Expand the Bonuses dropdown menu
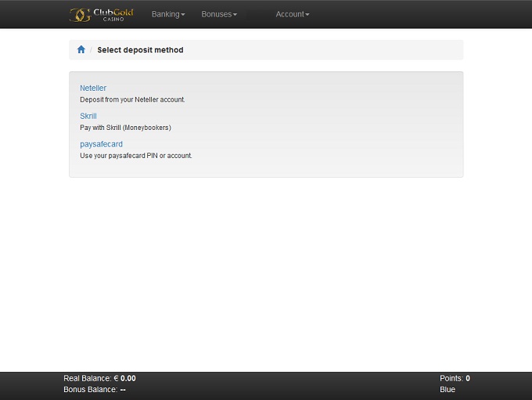Viewport: 532px width, 400px height. 219,14
